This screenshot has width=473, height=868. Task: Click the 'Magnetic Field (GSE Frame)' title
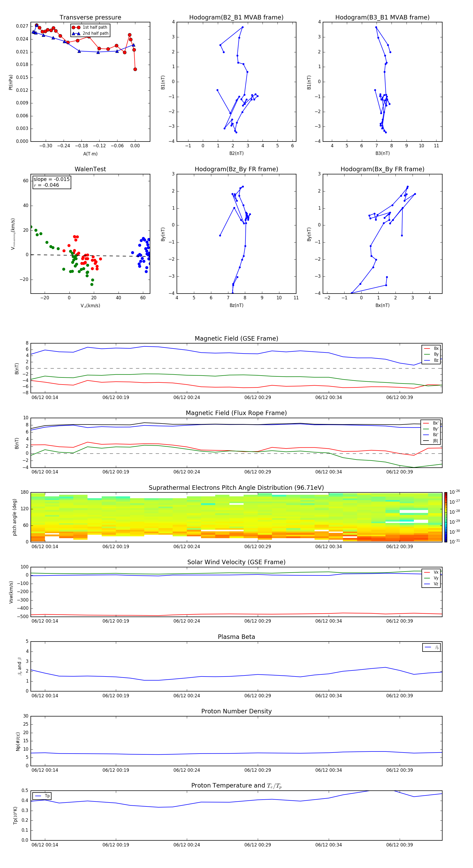(236, 338)
